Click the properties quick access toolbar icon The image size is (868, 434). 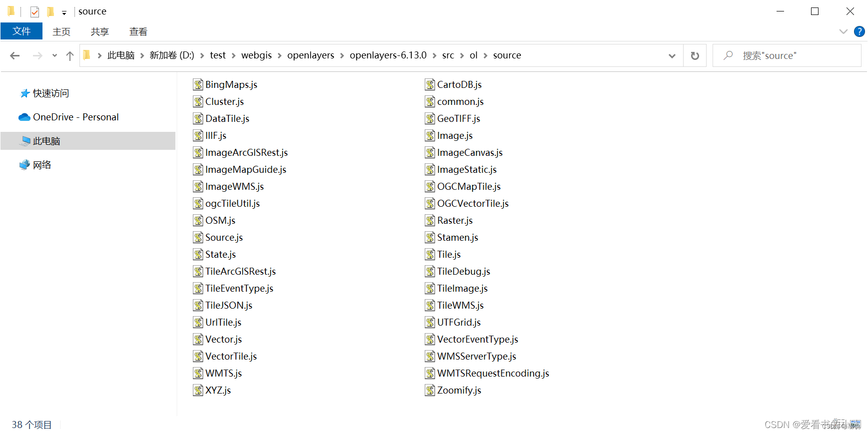pos(34,11)
